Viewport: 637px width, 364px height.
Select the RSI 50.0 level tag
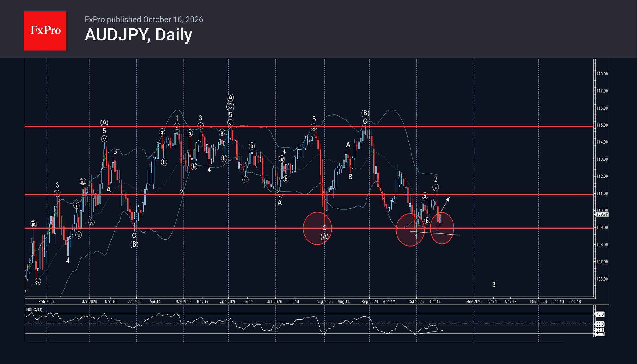point(600,324)
